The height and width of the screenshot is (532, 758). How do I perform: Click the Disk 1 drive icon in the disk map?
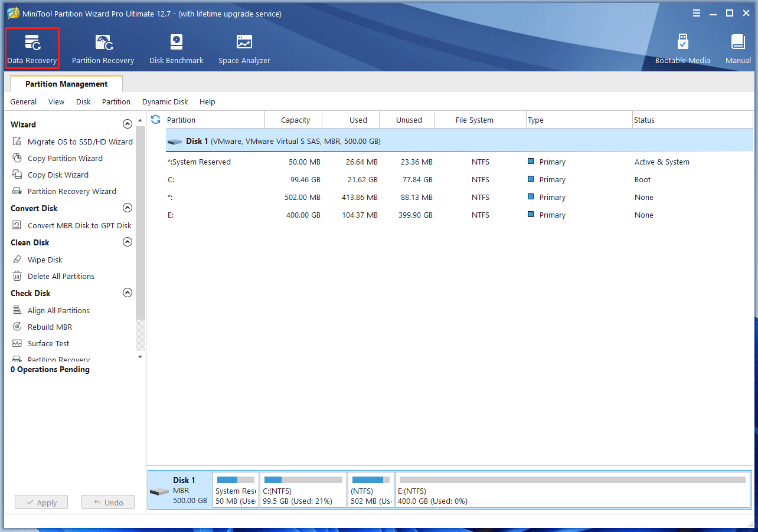click(x=159, y=491)
